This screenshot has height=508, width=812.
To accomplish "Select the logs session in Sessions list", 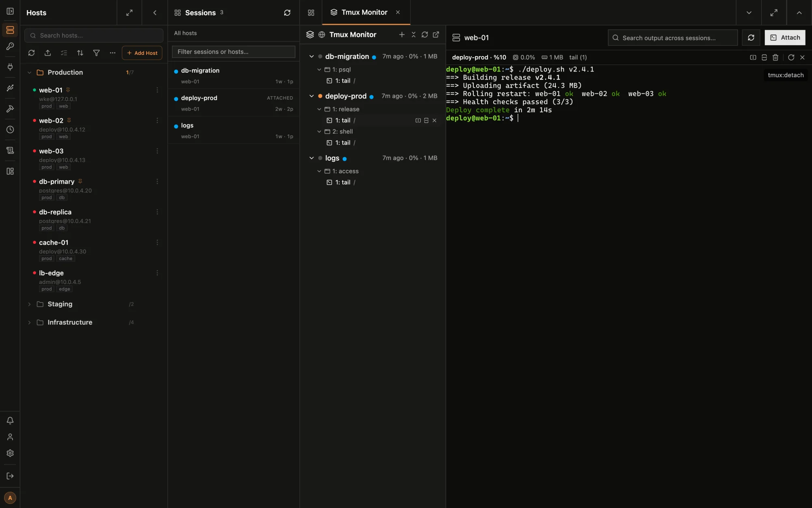I will pyautogui.click(x=233, y=130).
